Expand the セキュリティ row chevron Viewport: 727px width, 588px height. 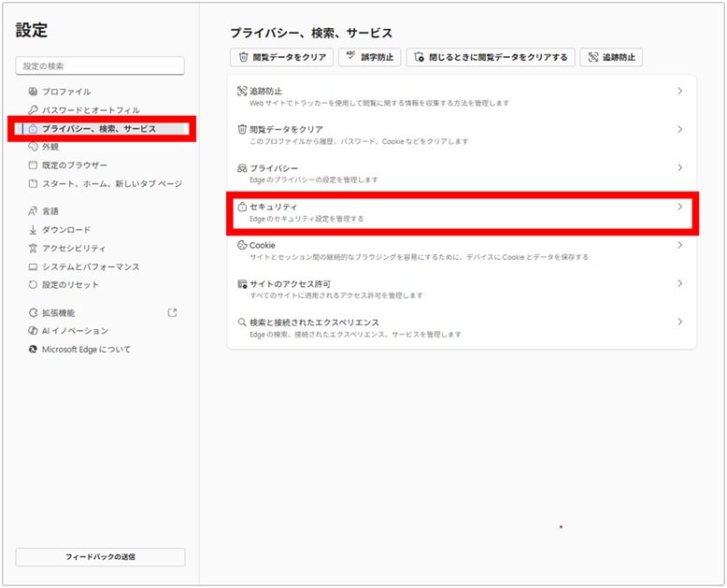pos(679,207)
